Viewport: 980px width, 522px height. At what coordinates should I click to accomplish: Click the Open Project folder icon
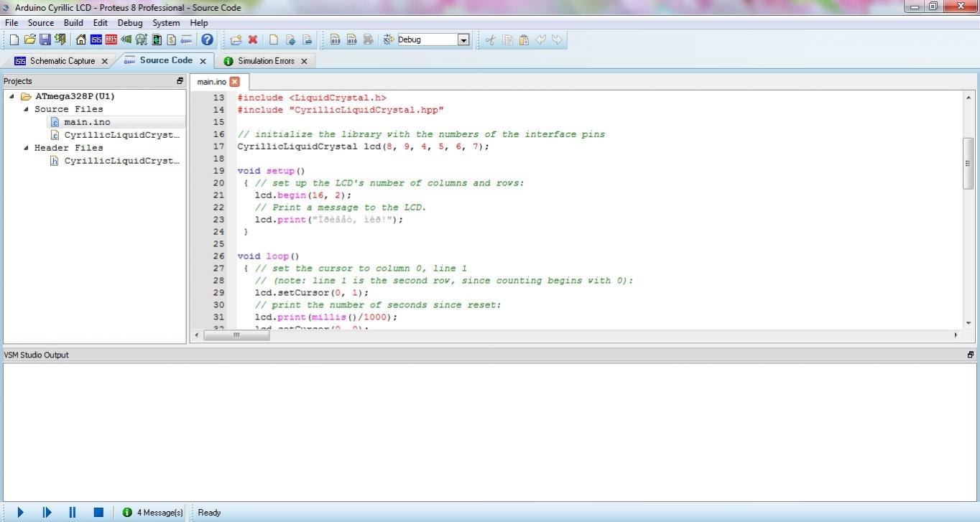click(29, 39)
